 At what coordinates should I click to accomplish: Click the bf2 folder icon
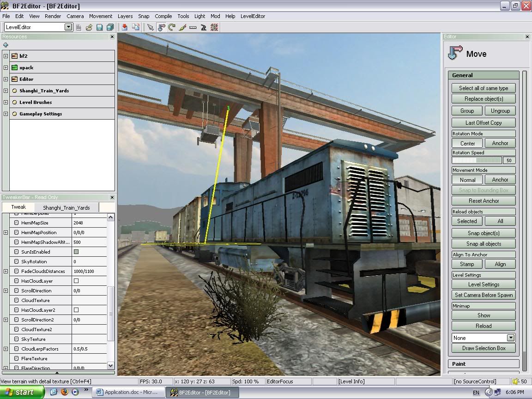14,56
